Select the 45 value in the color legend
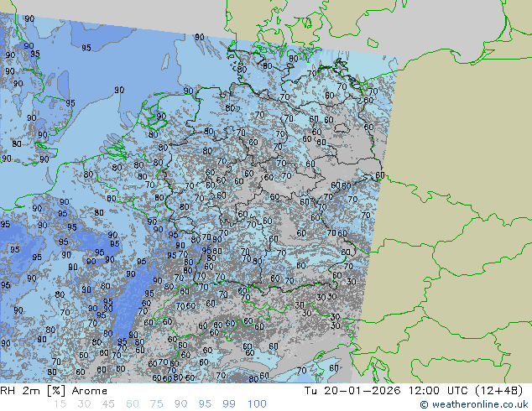This screenshot has width=532, height=411. click(x=108, y=404)
